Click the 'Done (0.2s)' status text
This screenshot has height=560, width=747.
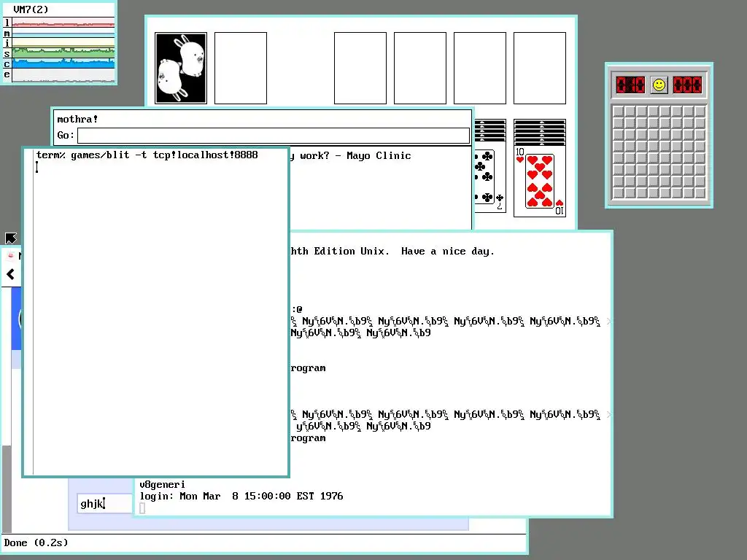point(36,542)
